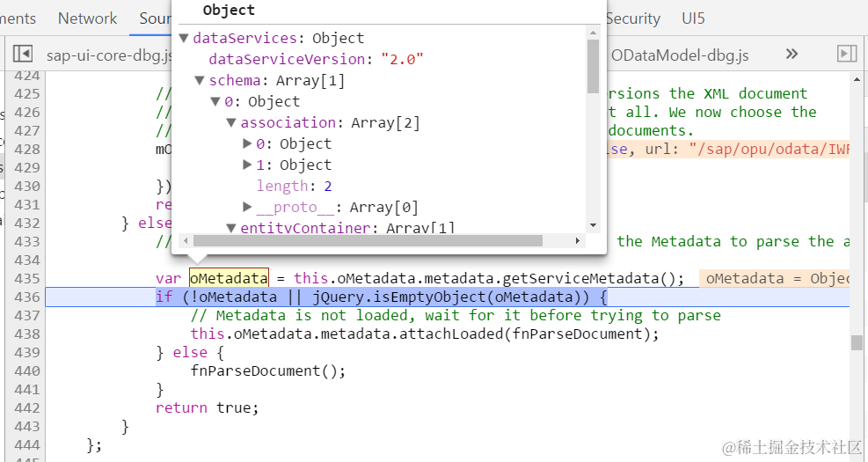The image size is (868, 462).
Task: Open sap-ui-core-dbg.js file tab
Action: 110,55
